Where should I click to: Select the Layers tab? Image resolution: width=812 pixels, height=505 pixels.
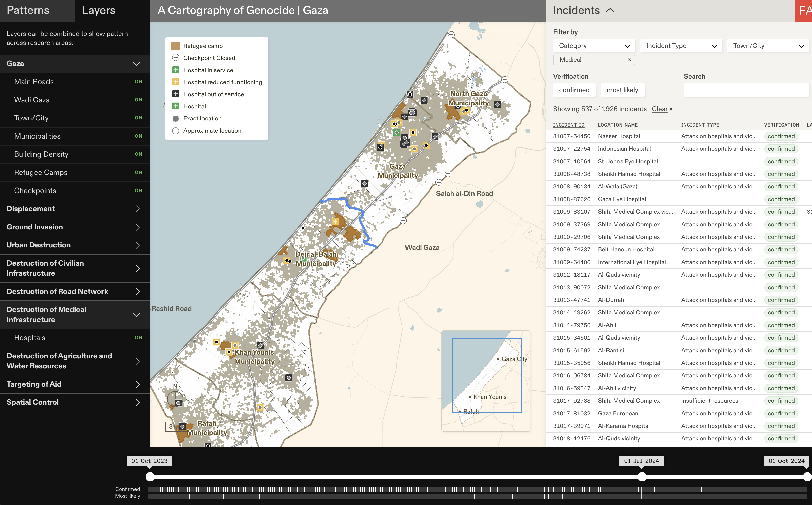click(x=98, y=10)
